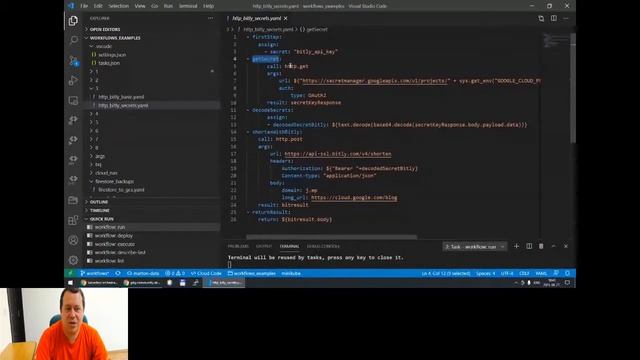This screenshot has width=640, height=360.
Task: Open changes compare icon in editor toolbar
Action: click(x=541, y=18)
